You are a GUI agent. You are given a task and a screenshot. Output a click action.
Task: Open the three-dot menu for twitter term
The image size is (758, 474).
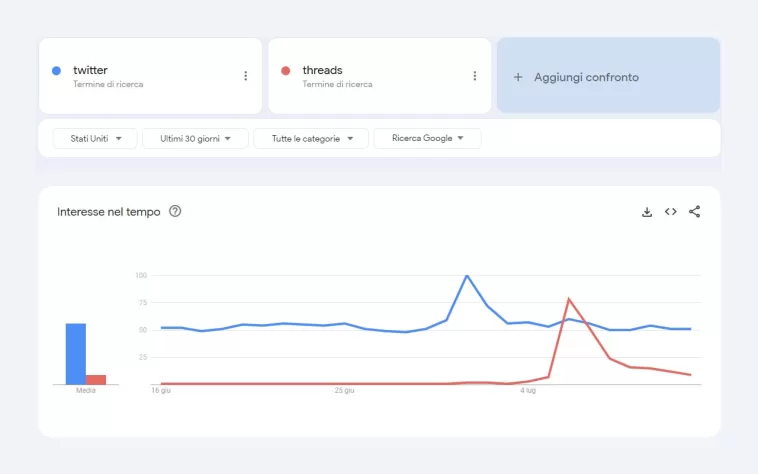point(246,76)
